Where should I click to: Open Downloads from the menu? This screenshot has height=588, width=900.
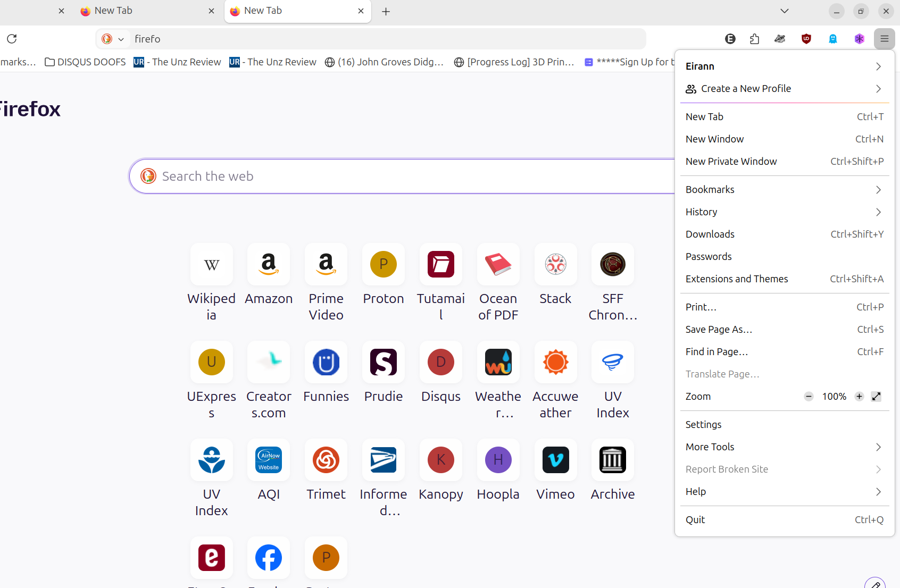785,234
